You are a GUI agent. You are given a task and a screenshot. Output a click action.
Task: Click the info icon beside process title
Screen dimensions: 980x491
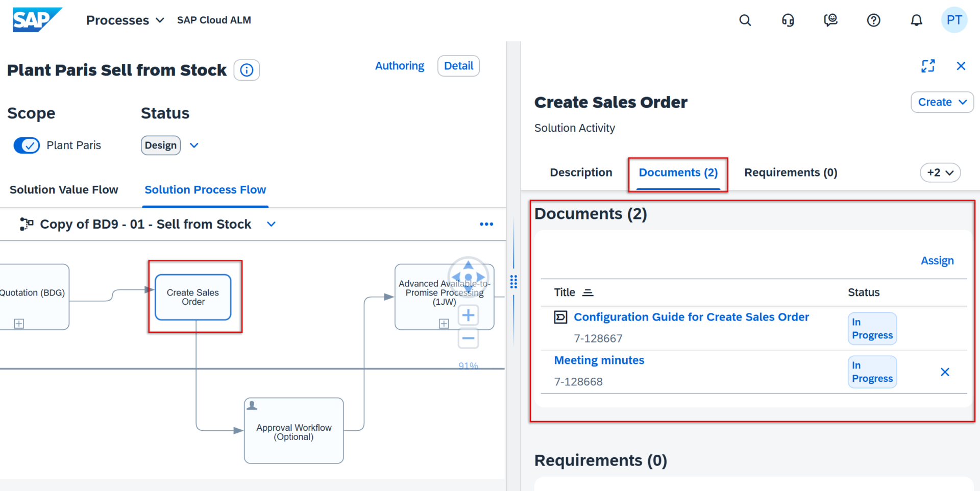point(247,70)
